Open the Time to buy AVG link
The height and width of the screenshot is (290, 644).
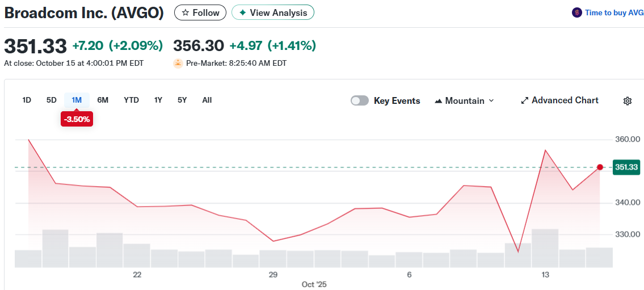click(x=614, y=12)
